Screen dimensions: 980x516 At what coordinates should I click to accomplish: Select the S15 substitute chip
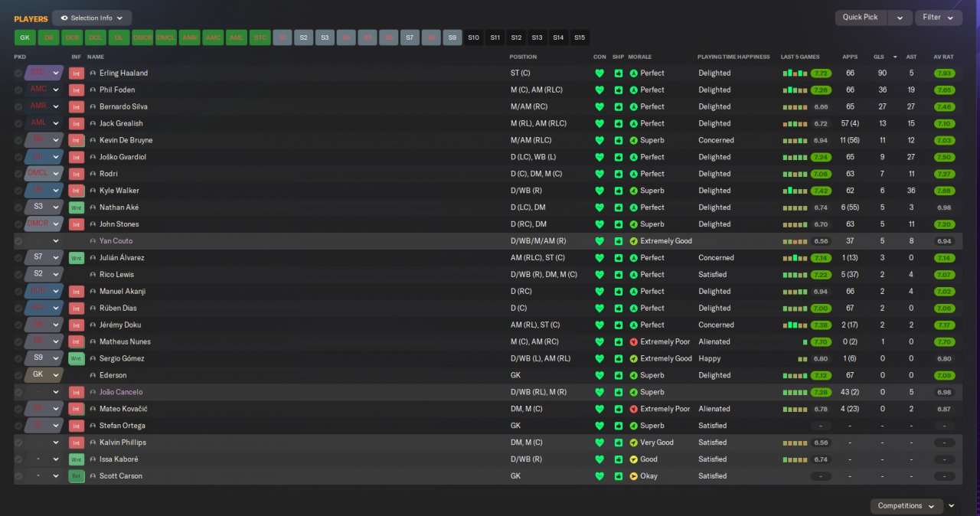pyautogui.click(x=580, y=38)
